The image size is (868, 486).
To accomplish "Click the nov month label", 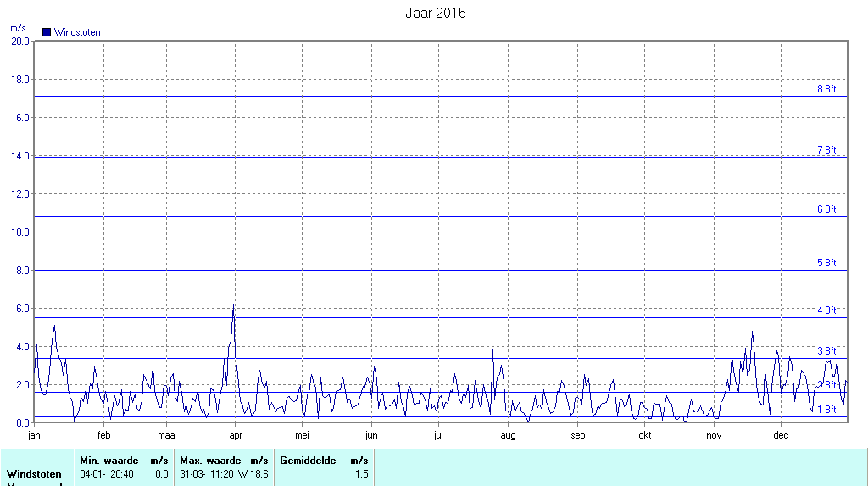I will click(714, 435).
